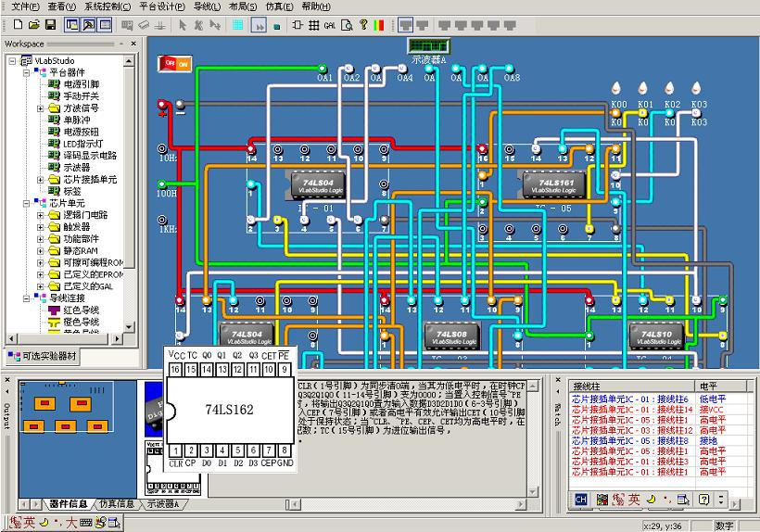Screen dimensions: 760x532
Task: Click the run simulation double-arrow button
Action: [x=260, y=25]
